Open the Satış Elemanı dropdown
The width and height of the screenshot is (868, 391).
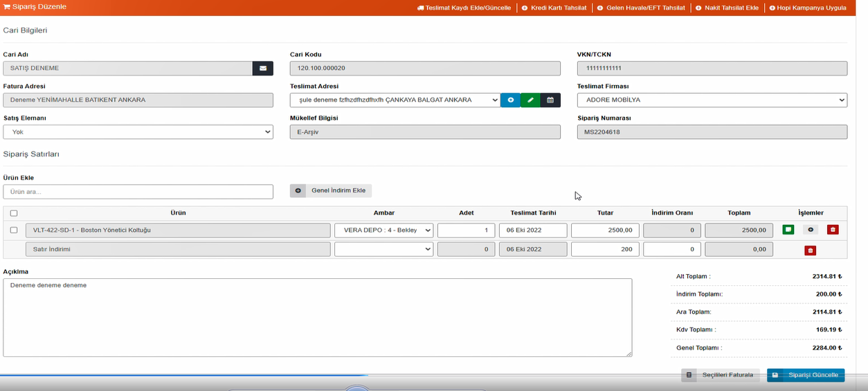(138, 132)
